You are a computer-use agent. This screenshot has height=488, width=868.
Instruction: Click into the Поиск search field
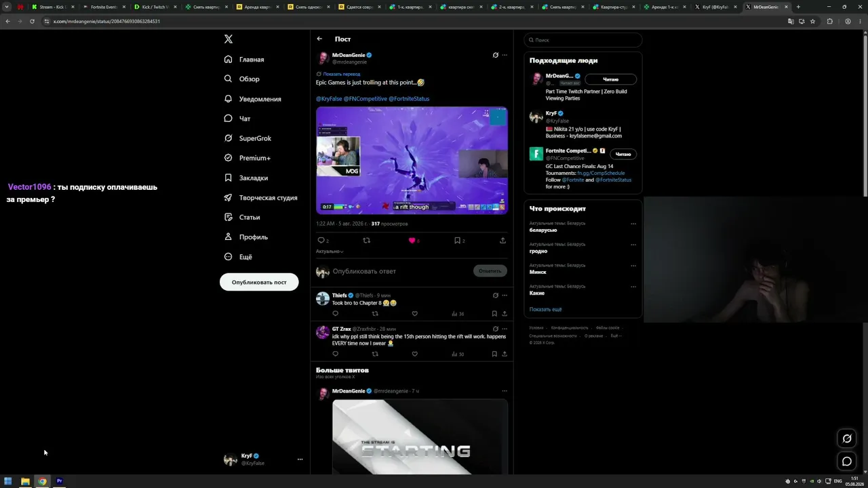click(583, 40)
